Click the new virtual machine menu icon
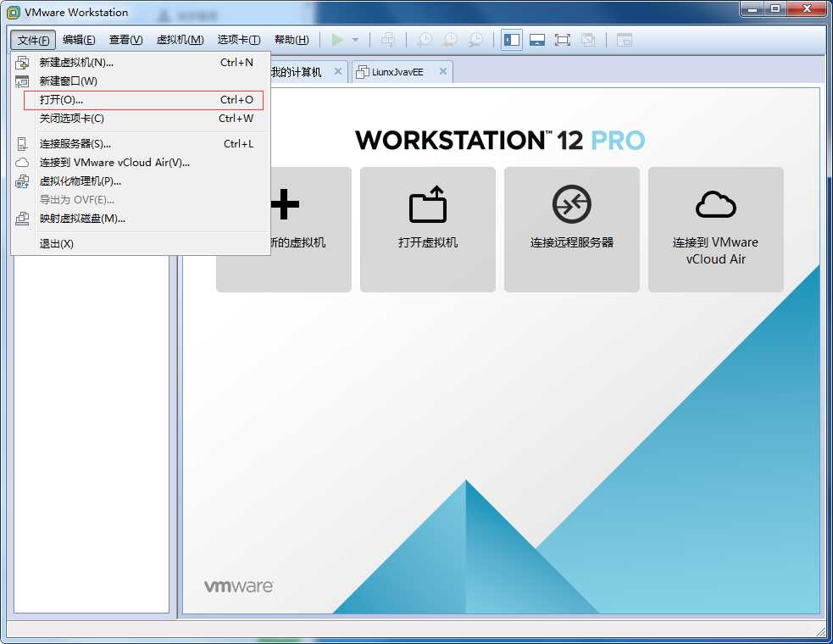Viewport: 833px width, 644px height. coord(22,63)
